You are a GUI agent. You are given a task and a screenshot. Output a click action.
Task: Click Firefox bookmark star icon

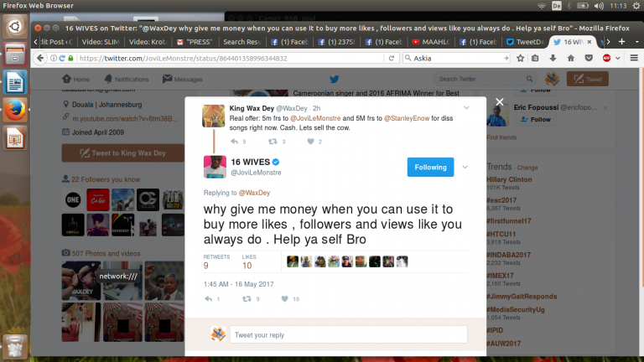[x=521, y=59]
